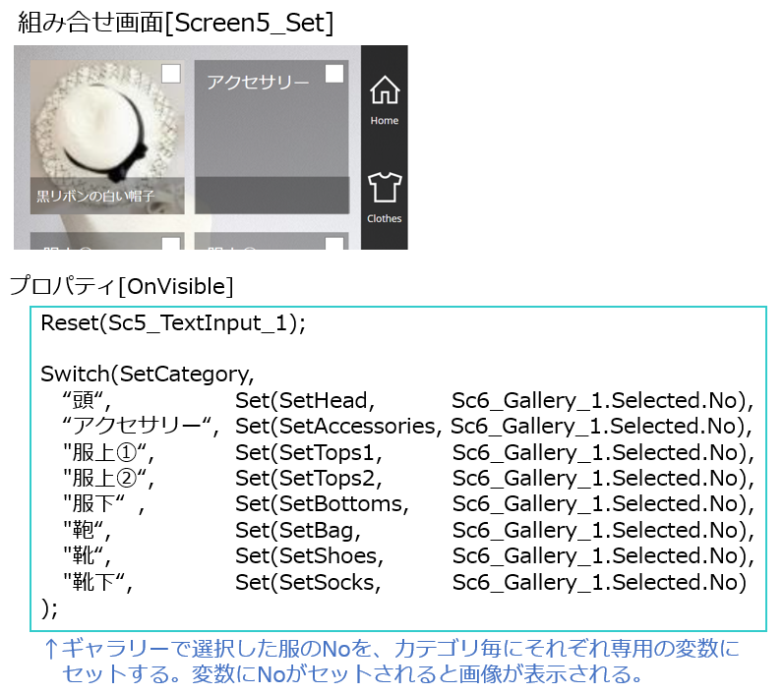Click the Clothes label text
The height and width of the screenshot is (694, 784).
click(x=384, y=218)
